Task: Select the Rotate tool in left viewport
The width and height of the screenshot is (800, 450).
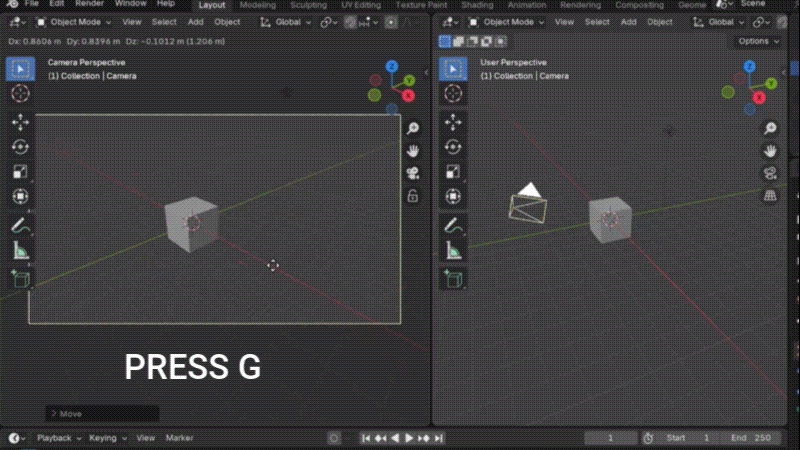Action: 20,147
